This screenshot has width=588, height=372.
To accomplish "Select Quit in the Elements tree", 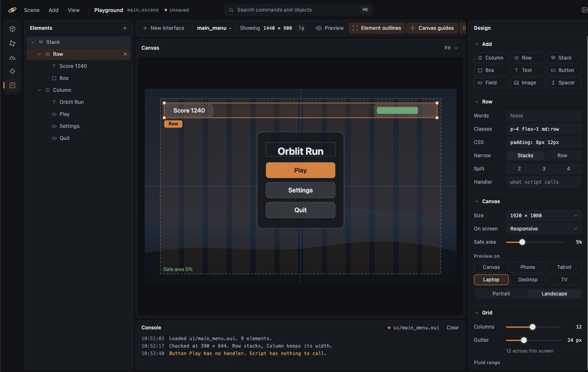I will 78,138.
